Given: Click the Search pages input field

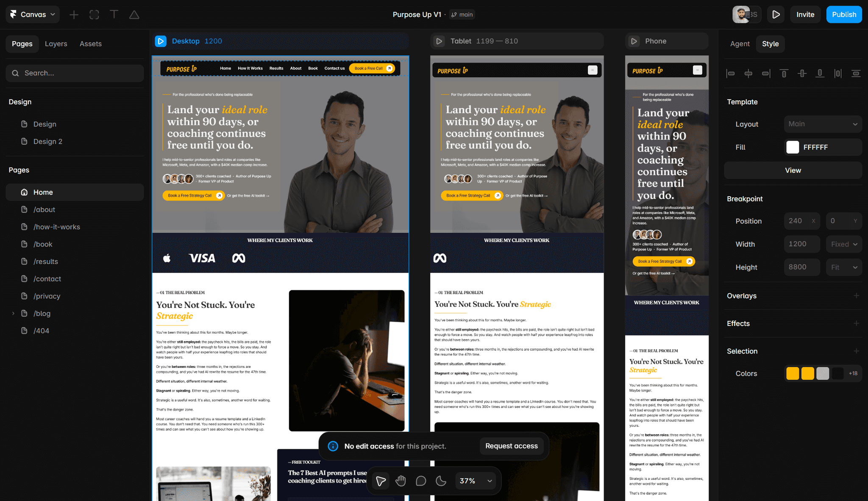Looking at the screenshot, I should click(x=75, y=73).
